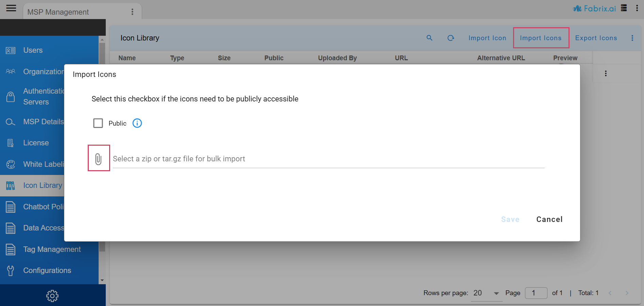644x306 pixels.
Task: Click the Export Icons button
Action: click(596, 38)
